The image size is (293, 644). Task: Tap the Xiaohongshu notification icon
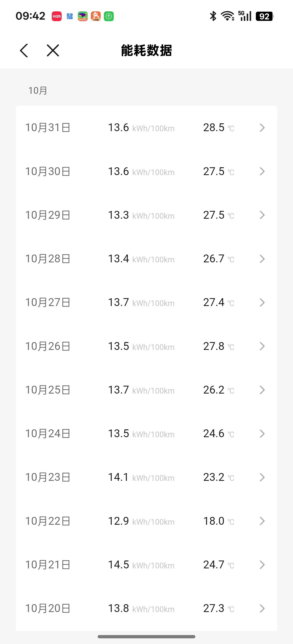pyautogui.click(x=57, y=16)
